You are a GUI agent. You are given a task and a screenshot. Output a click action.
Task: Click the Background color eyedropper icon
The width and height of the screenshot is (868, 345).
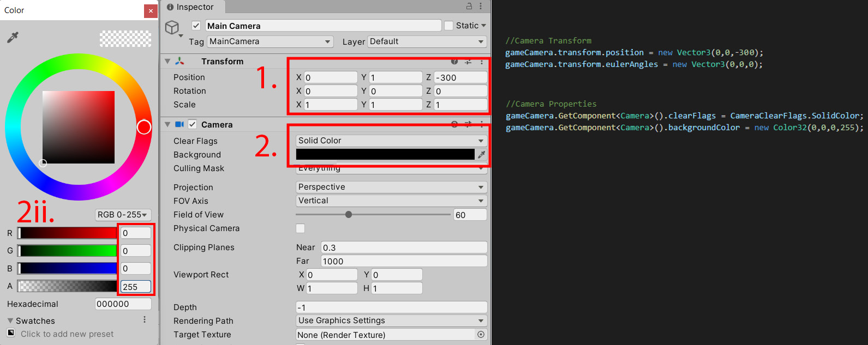pos(481,155)
